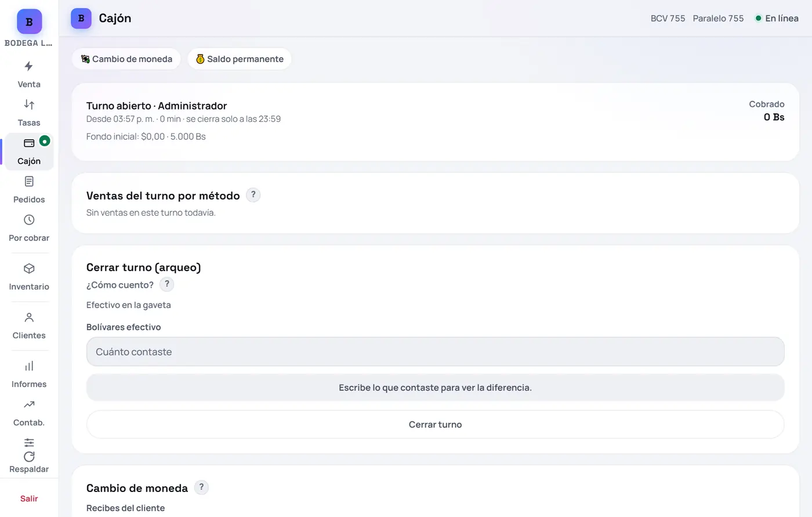The width and height of the screenshot is (812, 517).
Task: Click the Recibes del cliente label
Action: tap(125, 508)
